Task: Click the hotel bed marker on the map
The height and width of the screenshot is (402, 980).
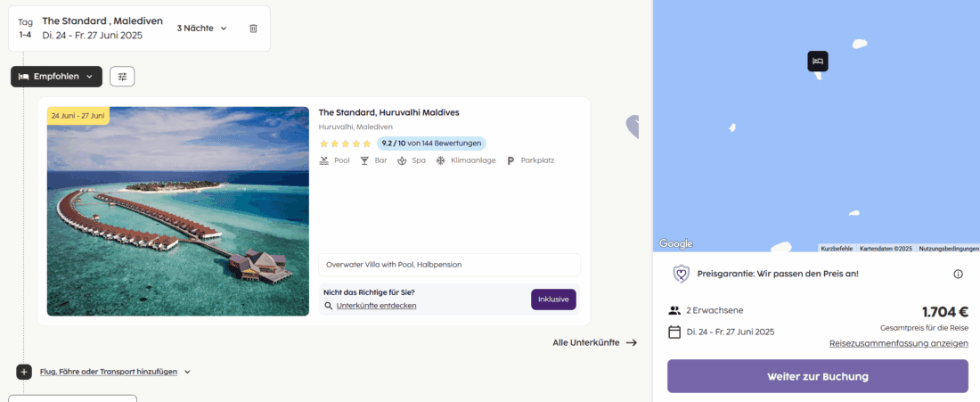Action: [818, 61]
